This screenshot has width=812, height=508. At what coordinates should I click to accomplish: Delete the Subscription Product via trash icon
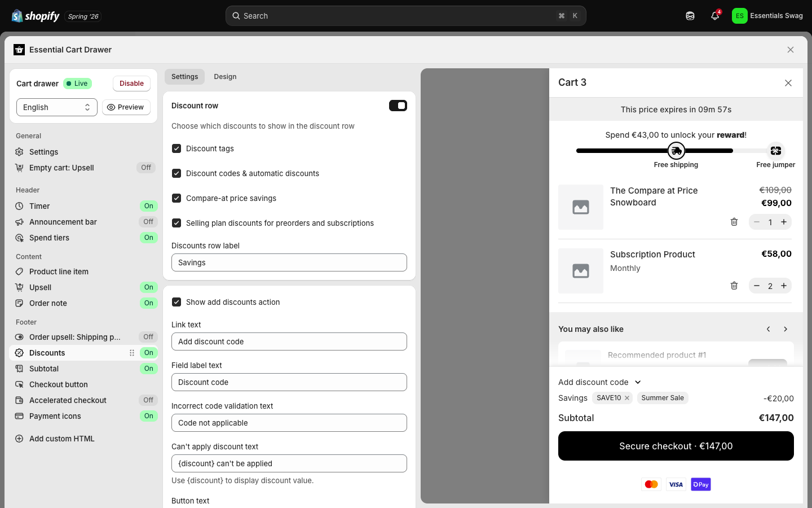click(x=734, y=286)
